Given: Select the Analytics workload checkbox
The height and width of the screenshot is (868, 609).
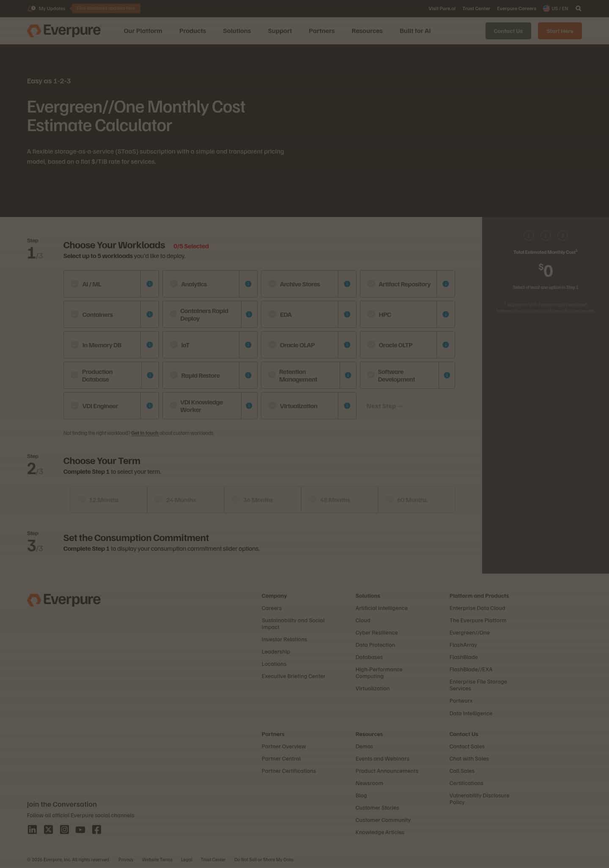Looking at the screenshot, I should pos(173,284).
